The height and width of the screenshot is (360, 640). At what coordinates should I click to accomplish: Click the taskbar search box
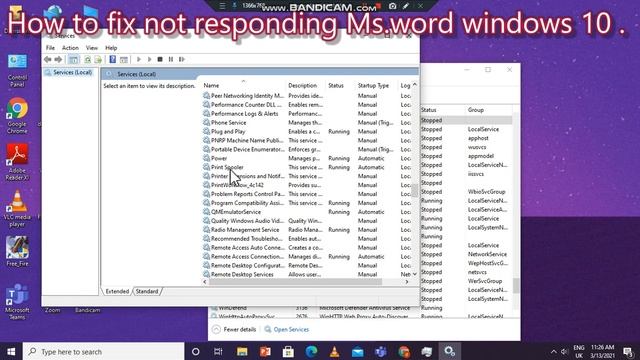[104, 351]
